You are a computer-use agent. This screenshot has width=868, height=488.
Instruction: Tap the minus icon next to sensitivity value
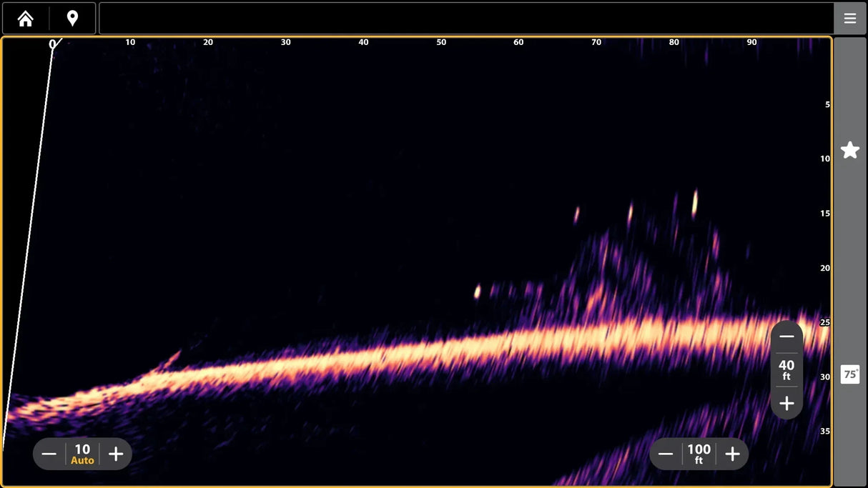click(x=49, y=454)
